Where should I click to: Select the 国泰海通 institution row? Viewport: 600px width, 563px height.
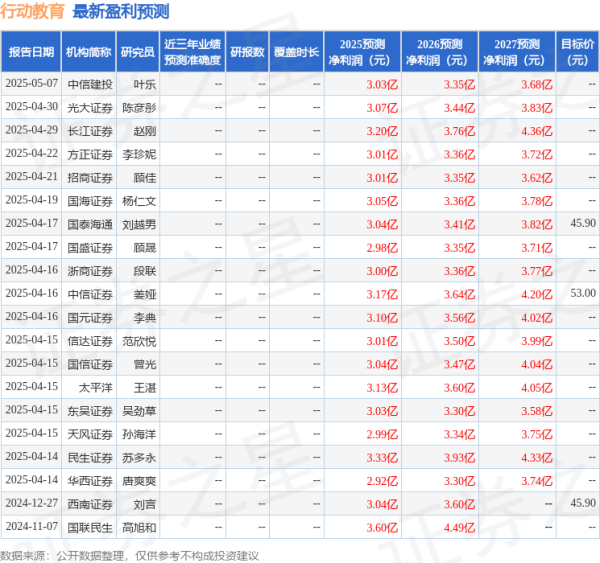point(90,223)
